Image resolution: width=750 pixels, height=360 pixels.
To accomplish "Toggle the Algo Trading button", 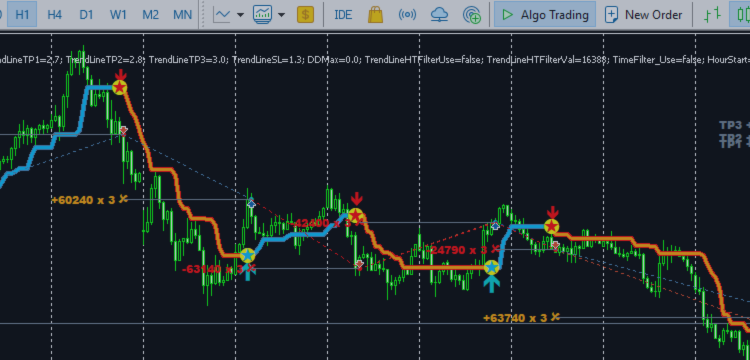I will click(545, 14).
